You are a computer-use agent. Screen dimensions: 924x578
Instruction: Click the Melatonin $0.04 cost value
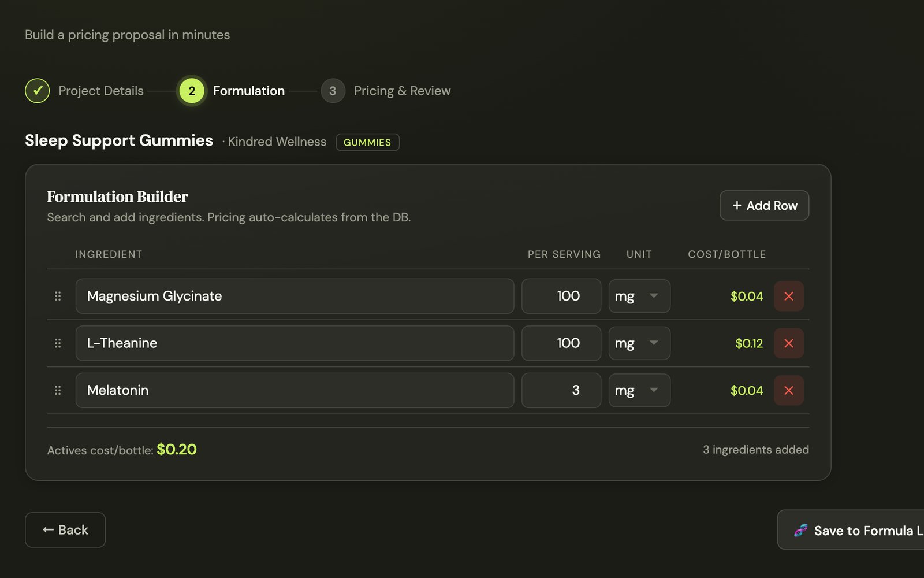[747, 390]
